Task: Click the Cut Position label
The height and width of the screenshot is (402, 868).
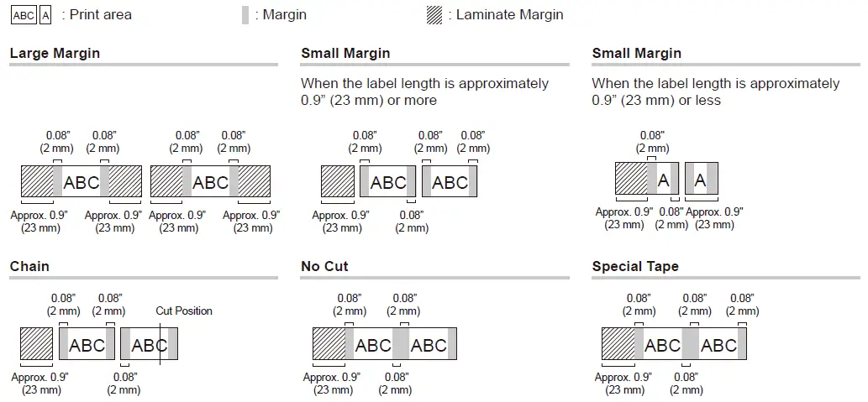Action: 184,311
